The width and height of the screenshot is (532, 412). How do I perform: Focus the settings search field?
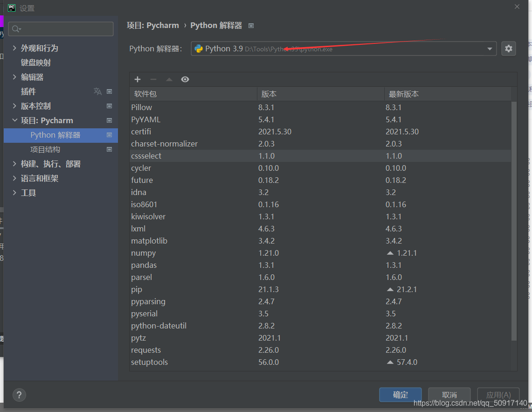61,29
